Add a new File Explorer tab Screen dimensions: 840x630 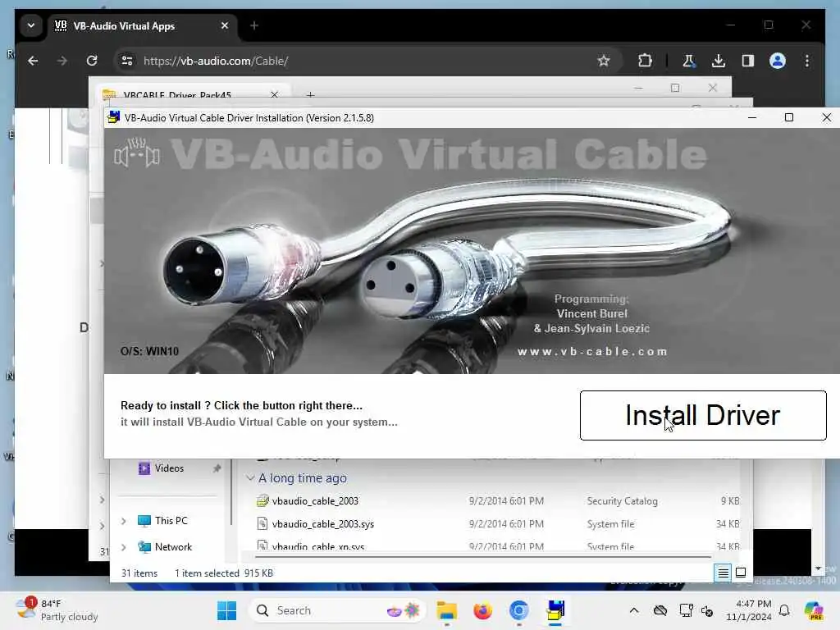pos(310,95)
